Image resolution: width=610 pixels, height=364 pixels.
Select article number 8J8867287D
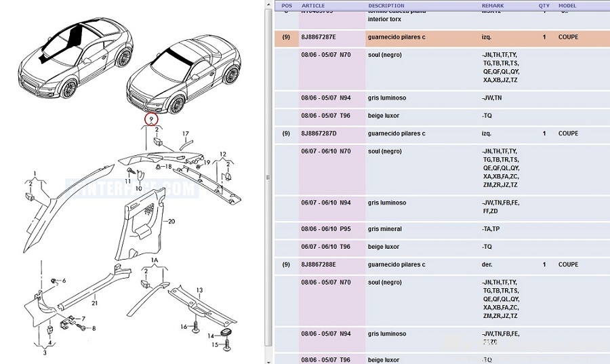pos(319,134)
